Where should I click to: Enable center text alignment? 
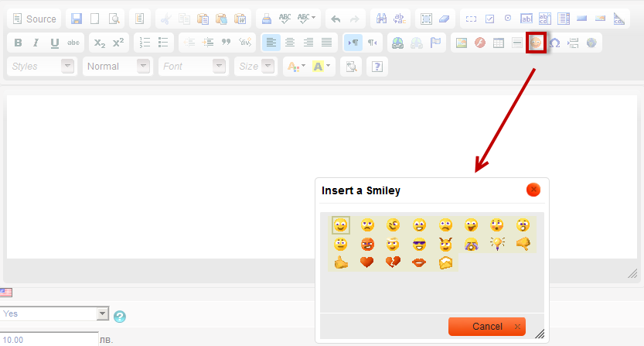point(290,43)
